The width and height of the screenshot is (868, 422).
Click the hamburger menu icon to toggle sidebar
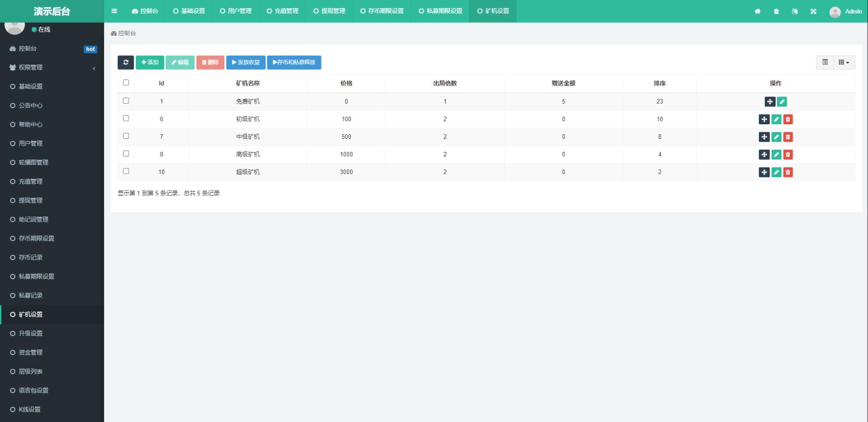pyautogui.click(x=114, y=11)
